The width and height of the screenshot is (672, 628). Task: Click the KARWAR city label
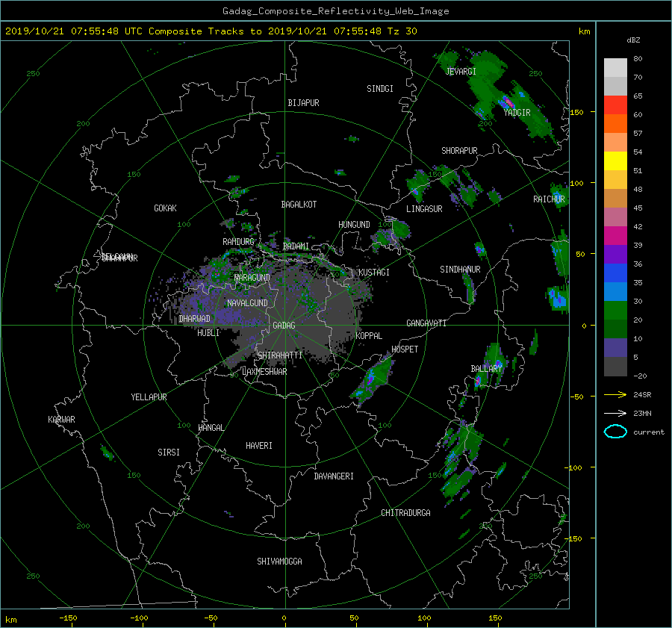(61, 420)
